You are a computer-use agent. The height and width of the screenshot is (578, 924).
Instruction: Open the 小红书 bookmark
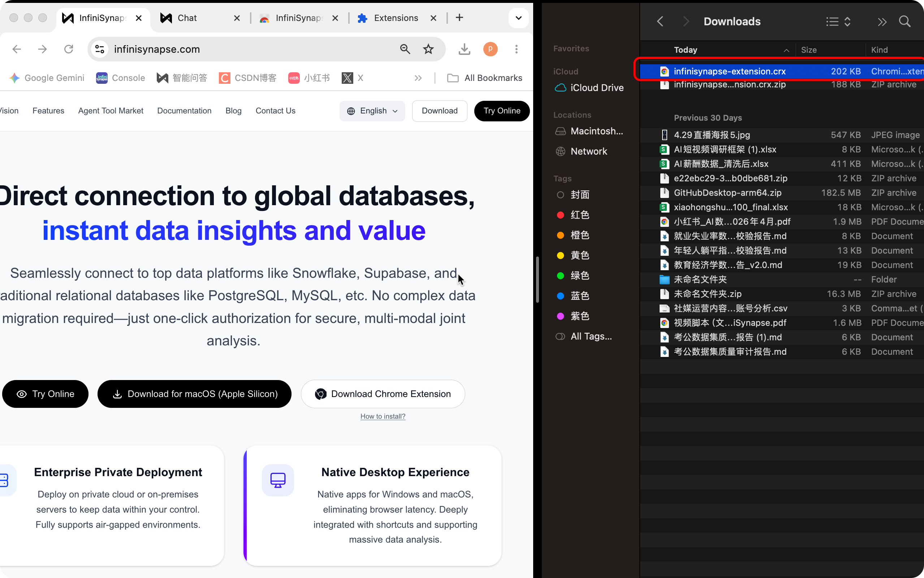point(309,78)
